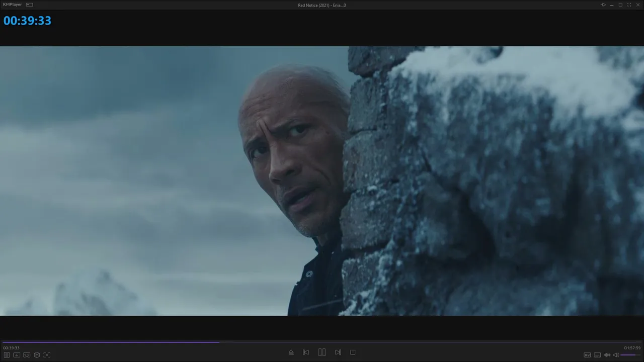644x362 pixels.
Task: Toggle VR mode goggles icon
Action: pyautogui.click(x=27, y=355)
